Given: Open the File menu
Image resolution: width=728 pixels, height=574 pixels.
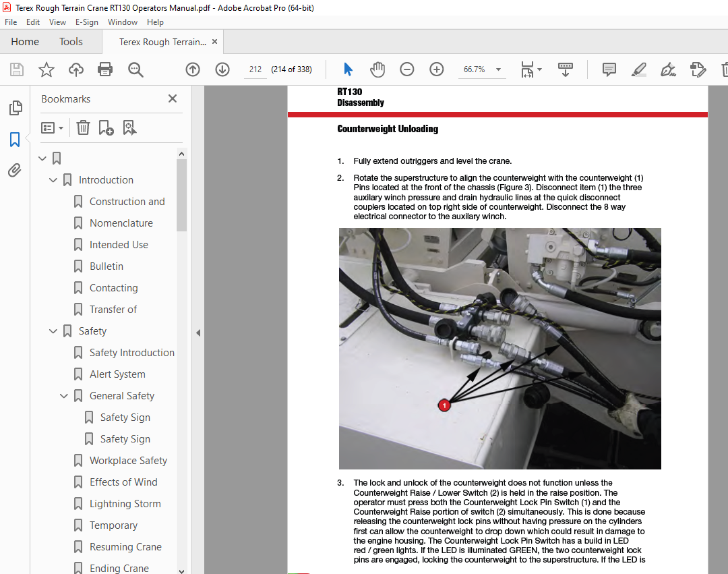Looking at the screenshot, I should coord(11,22).
